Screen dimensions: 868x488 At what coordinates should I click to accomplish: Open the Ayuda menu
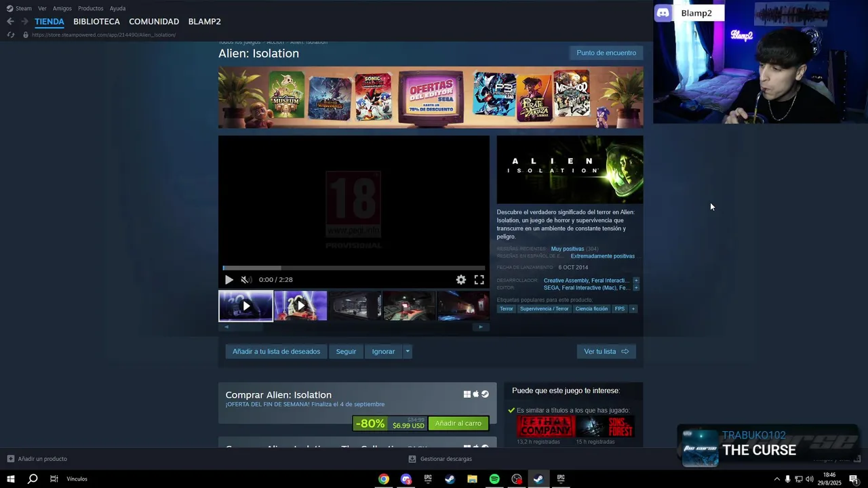pos(117,8)
